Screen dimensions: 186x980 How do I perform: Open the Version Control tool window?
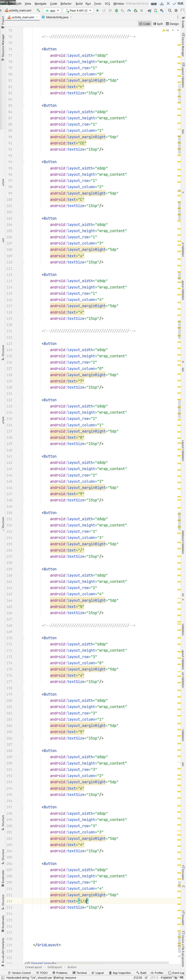click(x=19, y=973)
